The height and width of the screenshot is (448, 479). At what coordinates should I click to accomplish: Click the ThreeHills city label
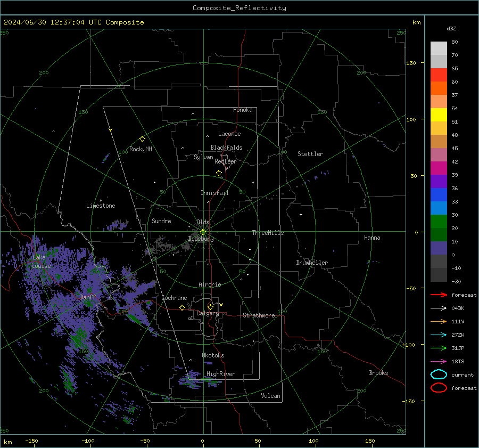(268, 233)
